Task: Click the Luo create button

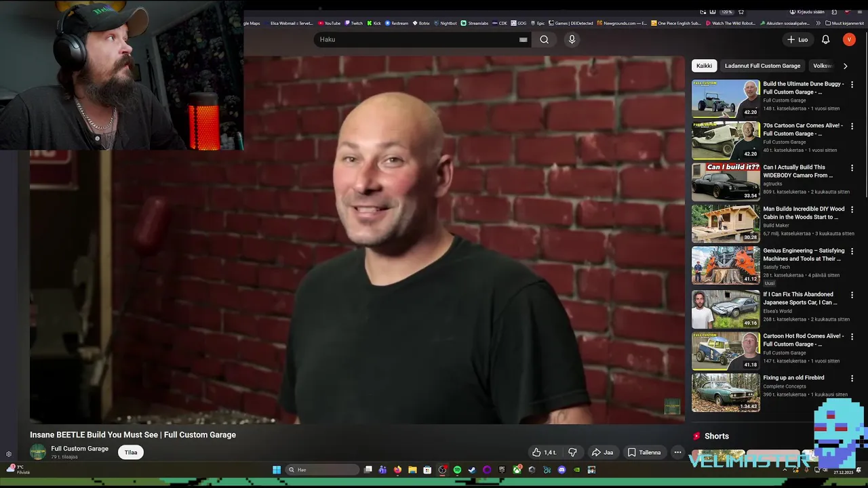Action: (x=797, y=39)
